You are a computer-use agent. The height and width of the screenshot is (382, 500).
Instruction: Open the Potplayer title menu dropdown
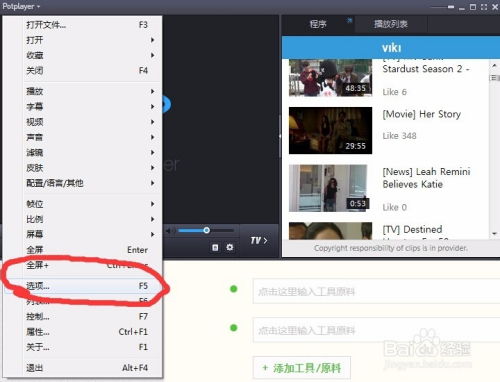click(x=21, y=6)
